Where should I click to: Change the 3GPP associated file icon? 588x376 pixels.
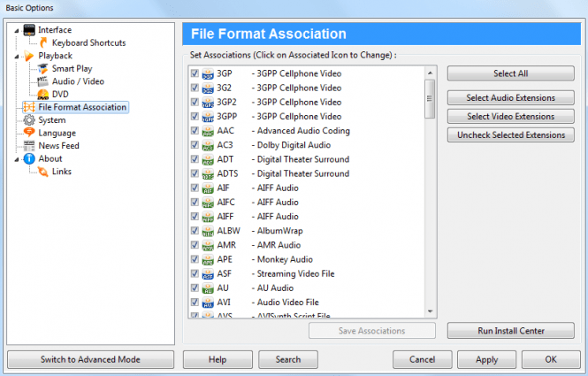[208, 116]
